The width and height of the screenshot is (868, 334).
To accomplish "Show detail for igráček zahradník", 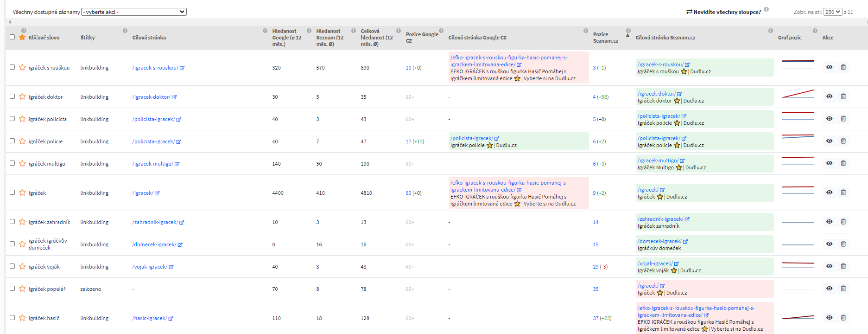I will pos(829,222).
